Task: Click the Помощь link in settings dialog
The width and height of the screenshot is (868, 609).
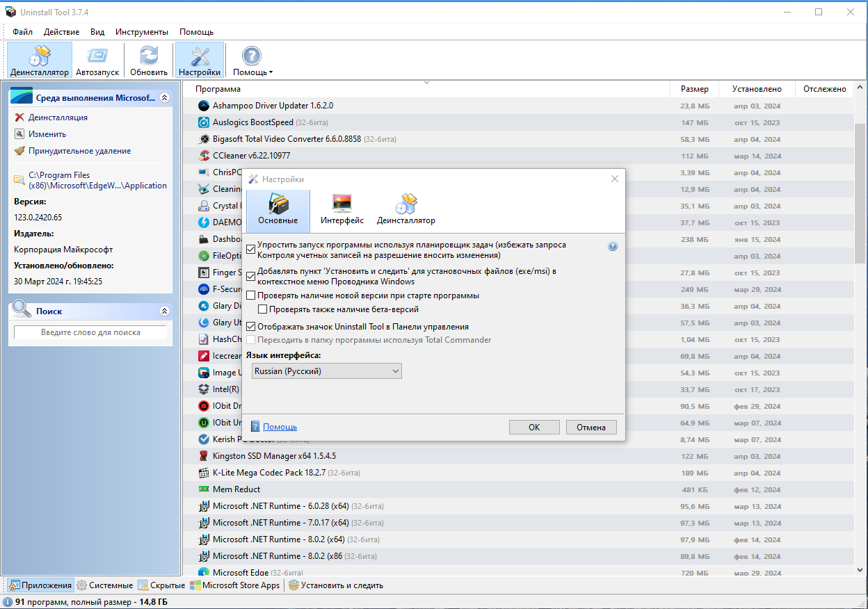Action: point(280,427)
